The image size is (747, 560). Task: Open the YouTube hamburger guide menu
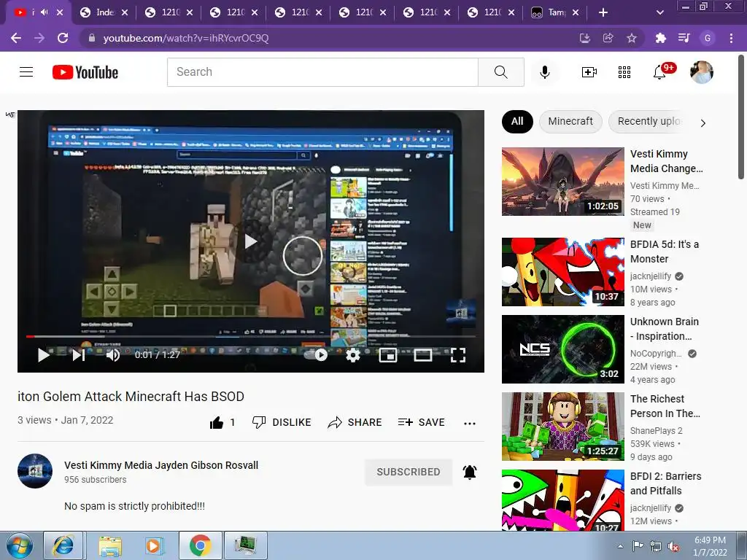pyautogui.click(x=26, y=72)
